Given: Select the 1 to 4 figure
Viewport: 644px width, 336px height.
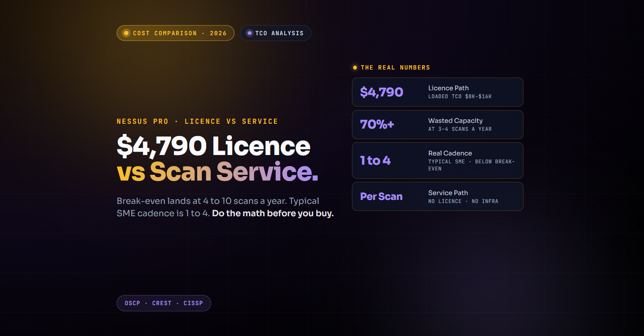Looking at the screenshot, I should click(x=375, y=160).
